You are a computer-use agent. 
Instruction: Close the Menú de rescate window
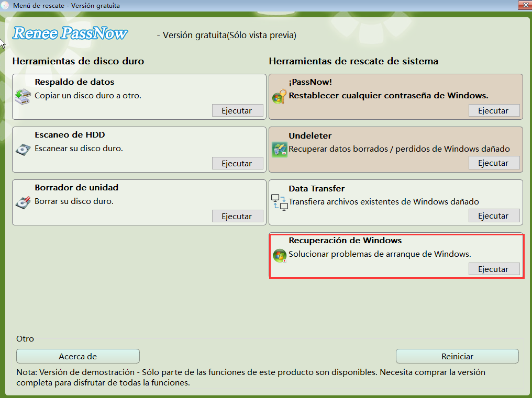(x=525, y=5)
